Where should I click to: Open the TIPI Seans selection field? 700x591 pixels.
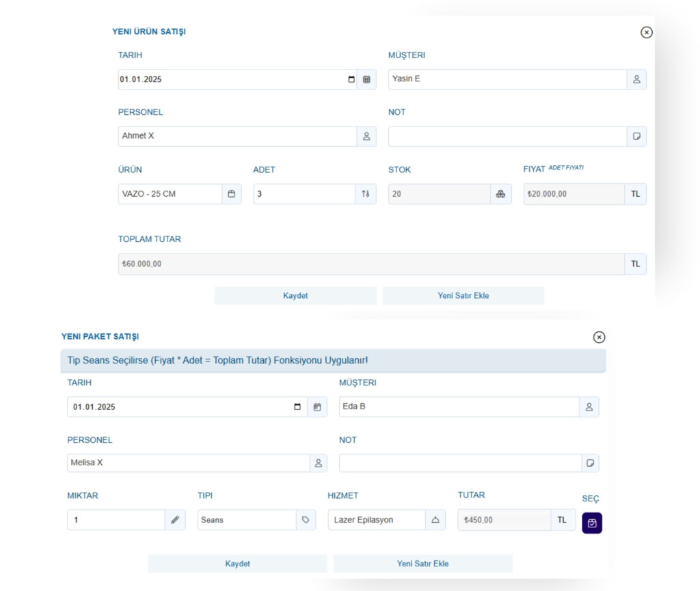point(247,520)
